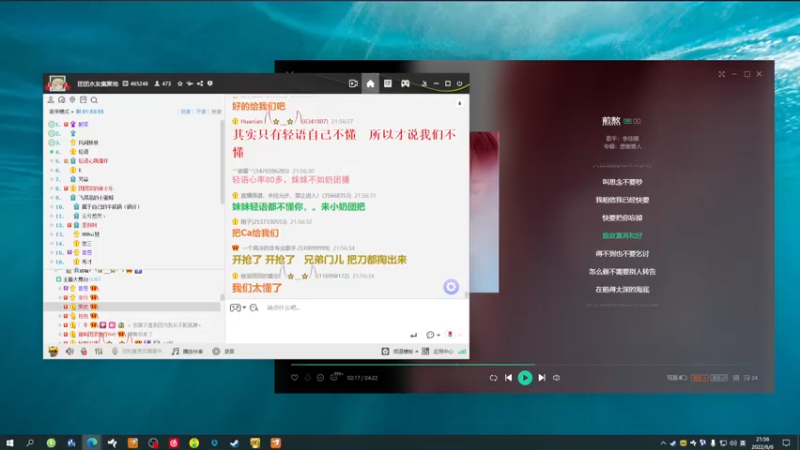Click the search magnifier icon above the mic list
This screenshot has width=800, height=450.
(94, 100)
